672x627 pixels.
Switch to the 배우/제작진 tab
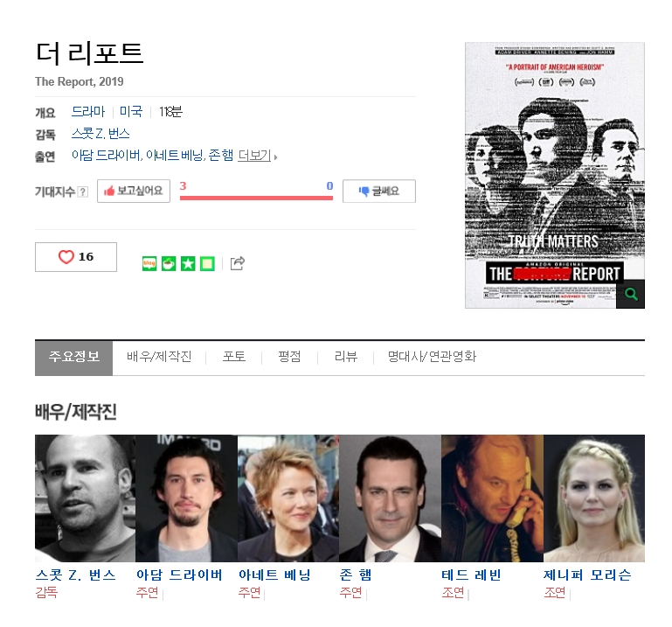click(x=159, y=357)
